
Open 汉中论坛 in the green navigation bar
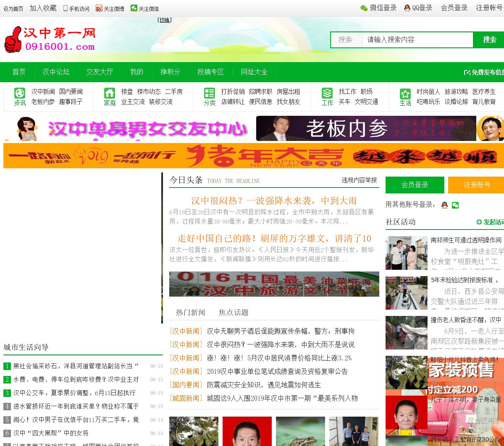coord(56,72)
